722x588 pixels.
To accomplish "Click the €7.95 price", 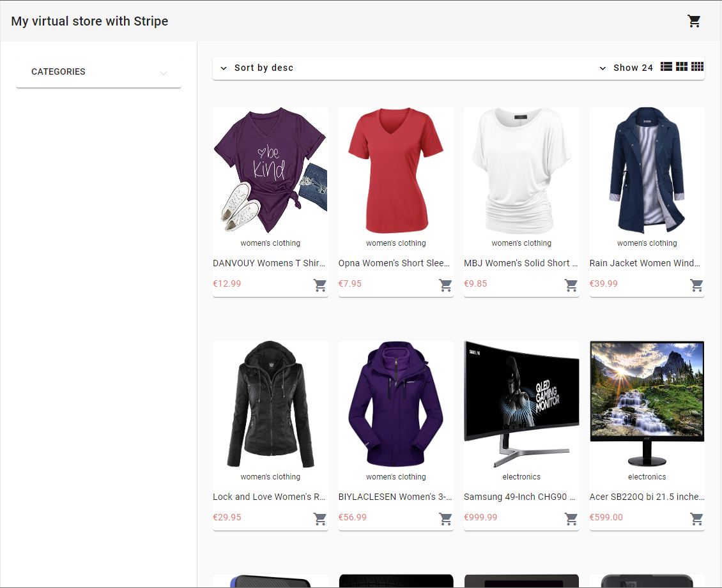I will coord(350,283).
